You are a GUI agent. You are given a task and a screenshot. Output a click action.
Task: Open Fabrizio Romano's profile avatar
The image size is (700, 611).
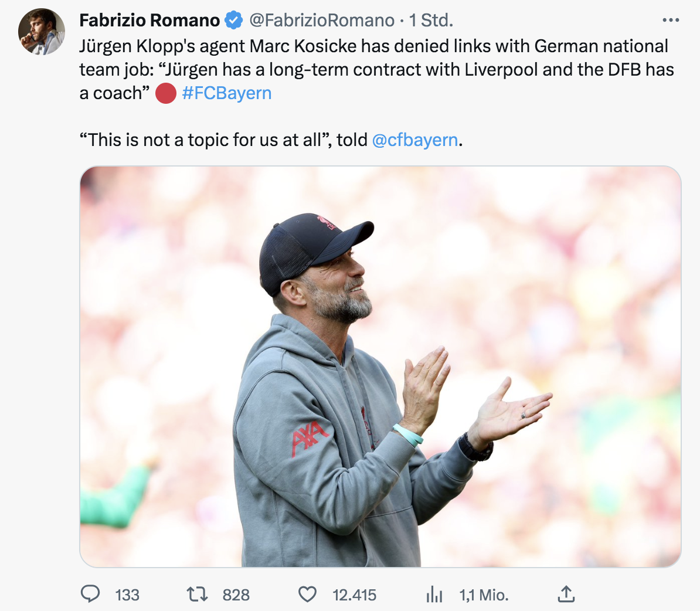pyautogui.click(x=42, y=32)
